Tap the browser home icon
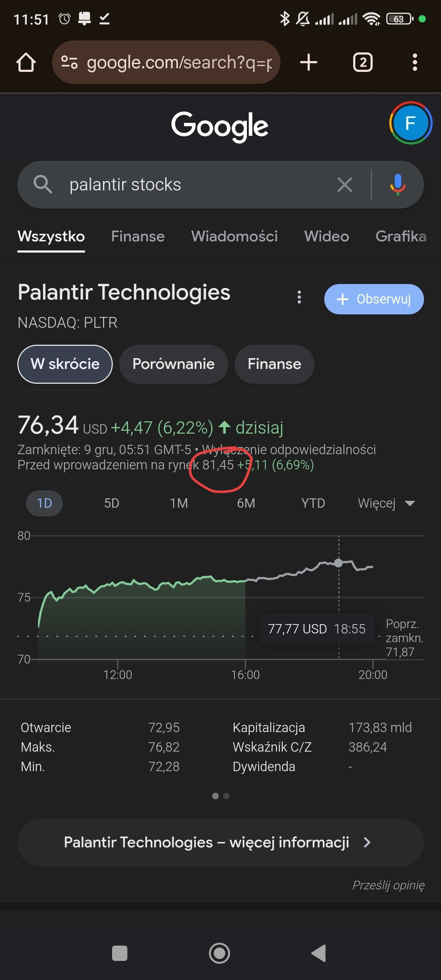 26,63
